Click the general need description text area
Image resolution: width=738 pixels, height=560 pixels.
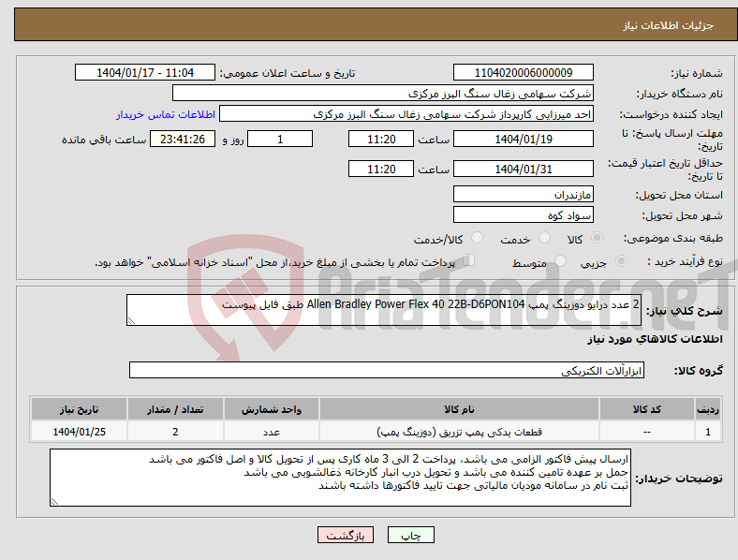384,310
